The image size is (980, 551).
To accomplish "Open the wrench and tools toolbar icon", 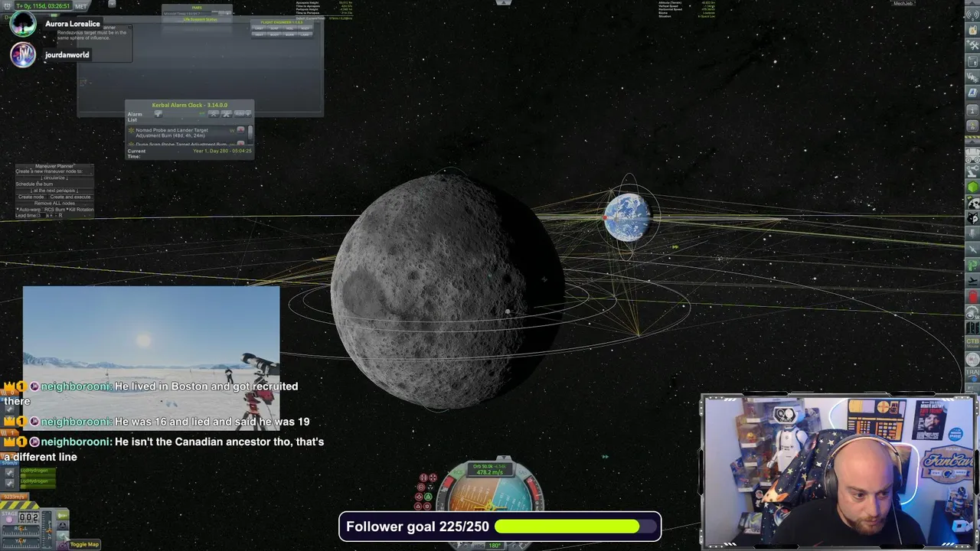I will tap(972, 45).
